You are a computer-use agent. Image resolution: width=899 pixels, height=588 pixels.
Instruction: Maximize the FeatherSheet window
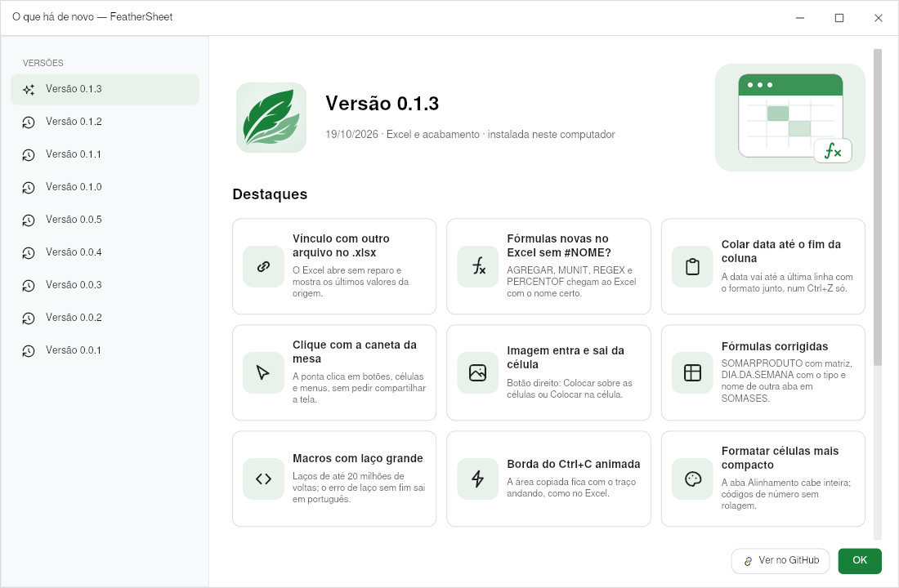coord(839,18)
